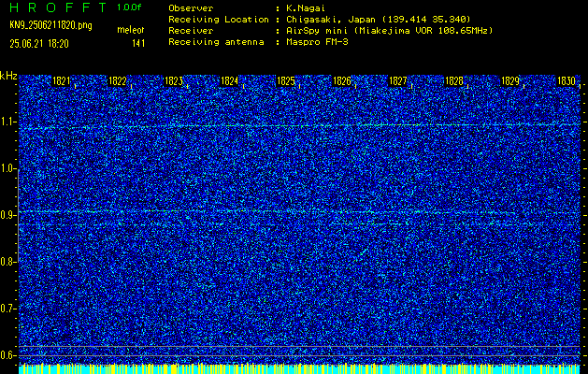Click the 1827 time marker label

pyautogui.click(x=398, y=81)
